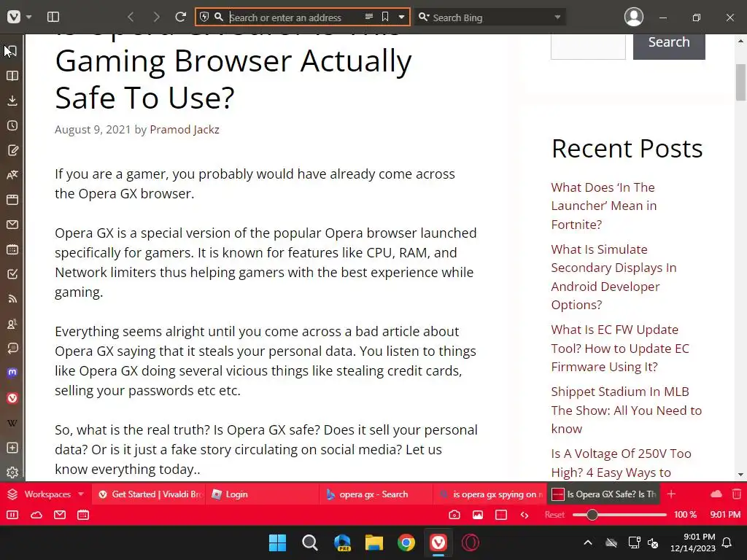Open the search engine selector icon
Image resolution: width=747 pixels, height=560 pixels.
(424, 17)
